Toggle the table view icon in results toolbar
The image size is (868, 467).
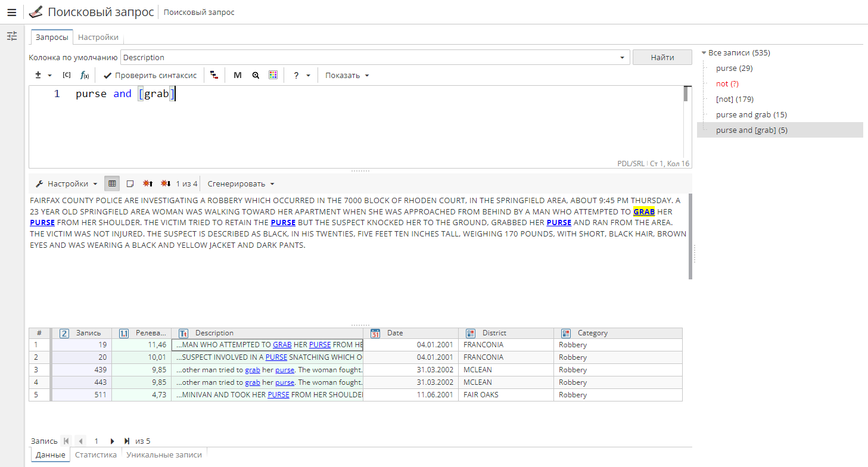point(112,183)
